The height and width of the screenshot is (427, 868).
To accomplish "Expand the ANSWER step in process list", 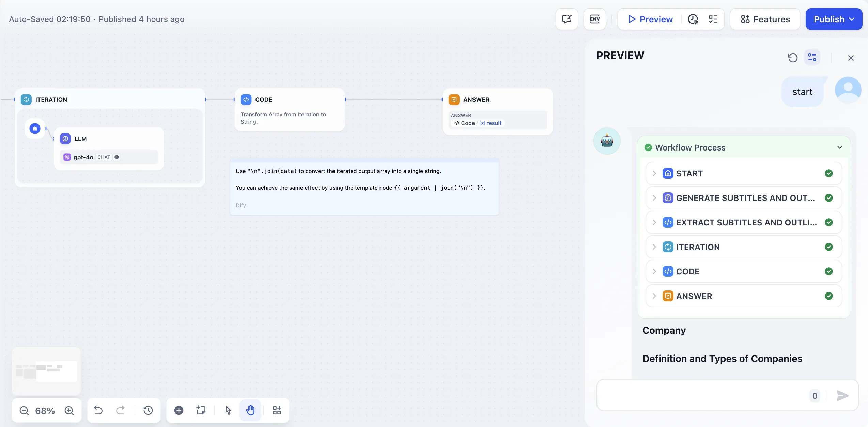I will (654, 296).
